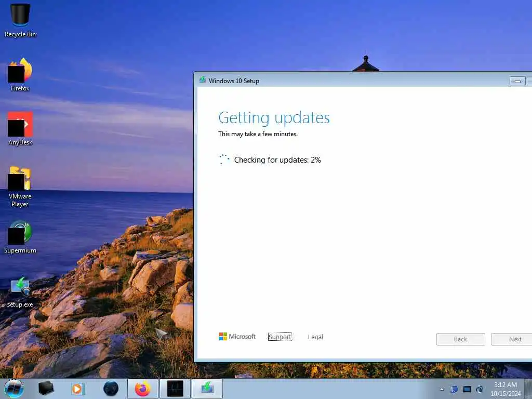Switch to Firefox in the taskbar
The image size is (532, 399).
pyautogui.click(x=143, y=389)
